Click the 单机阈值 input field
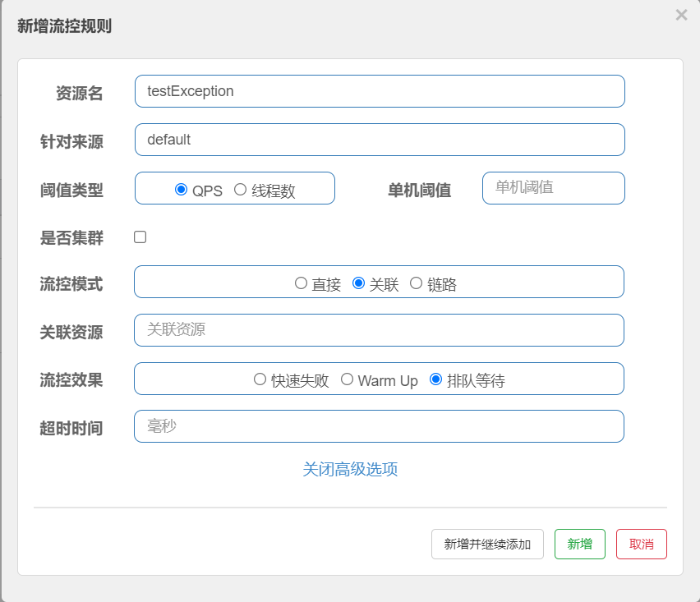 click(553, 188)
